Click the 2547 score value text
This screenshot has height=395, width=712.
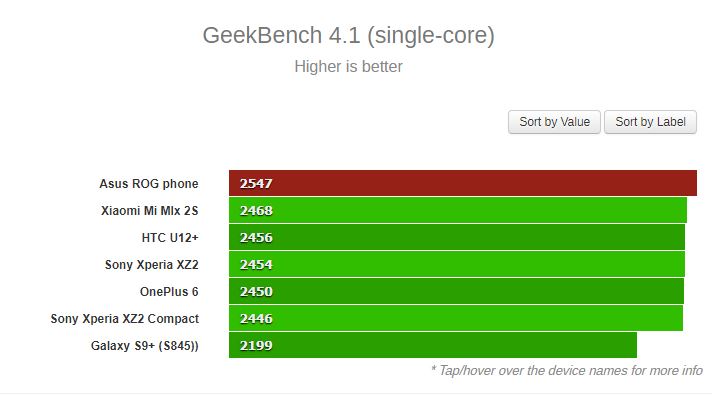(x=256, y=183)
